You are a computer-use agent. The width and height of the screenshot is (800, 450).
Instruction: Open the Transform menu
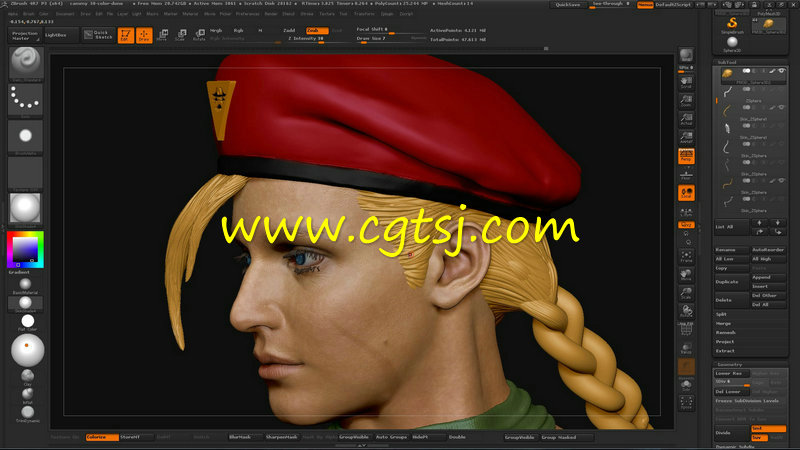(364, 14)
